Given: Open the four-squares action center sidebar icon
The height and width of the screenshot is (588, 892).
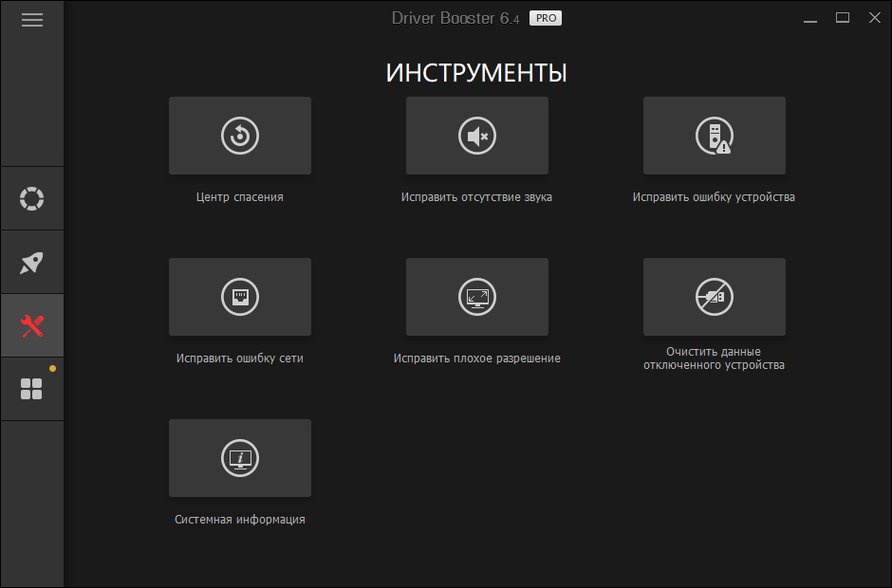Looking at the screenshot, I should tap(32, 390).
